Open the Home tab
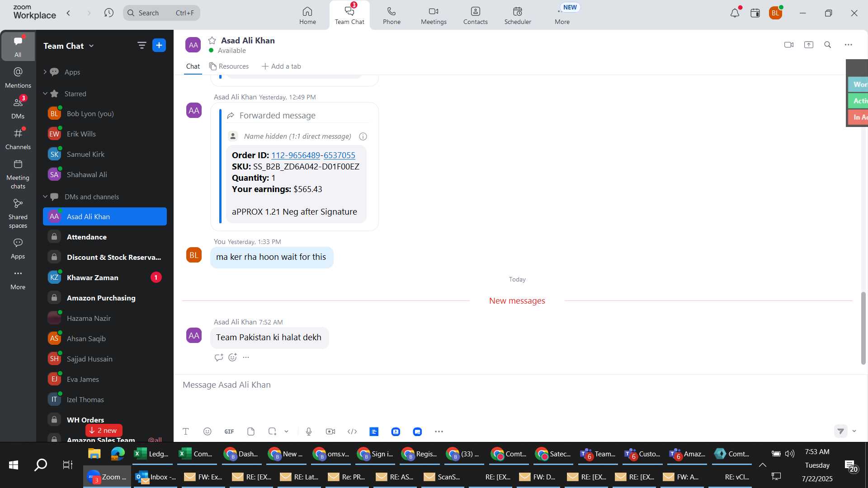 307,15
